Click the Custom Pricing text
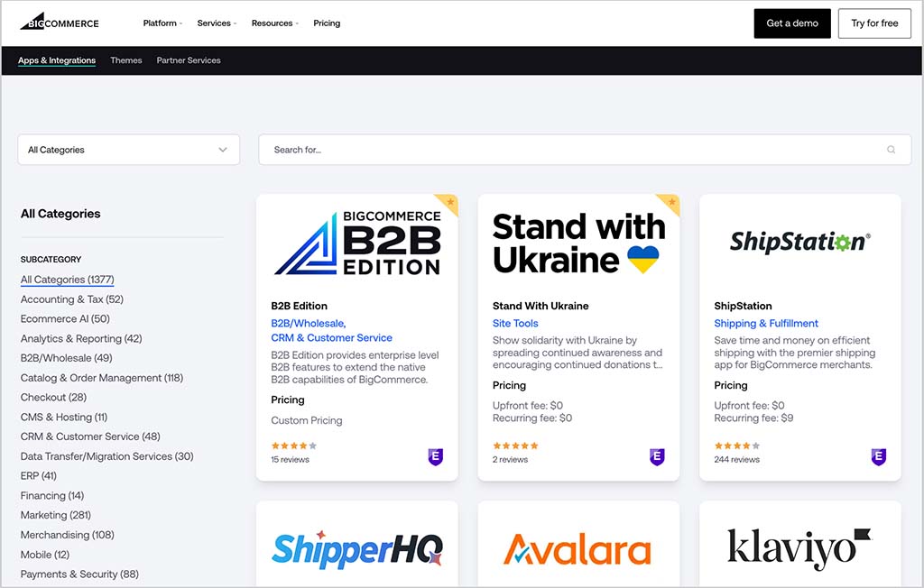924x588 pixels. coord(307,420)
